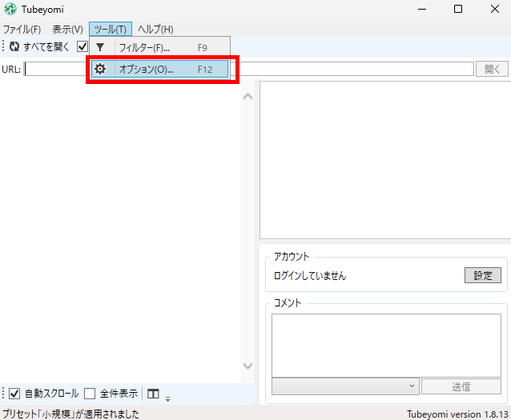511x420 pixels.
Task: Click the 設定 button in アカウント
Action: click(x=483, y=275)
